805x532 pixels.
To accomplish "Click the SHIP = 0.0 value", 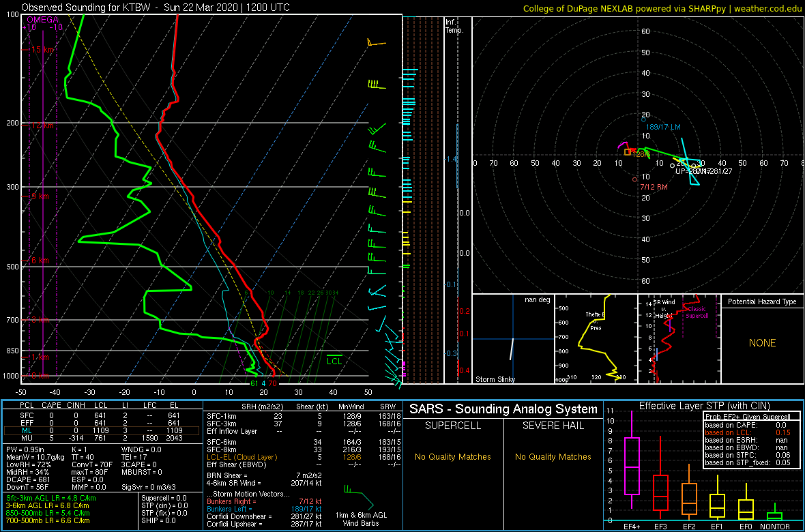I will pyautogui.click(x=160, y=521).
